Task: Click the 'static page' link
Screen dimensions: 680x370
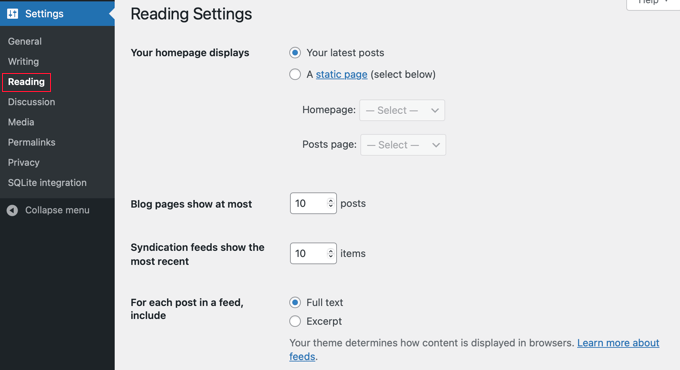Action: [x=341, y=75]
